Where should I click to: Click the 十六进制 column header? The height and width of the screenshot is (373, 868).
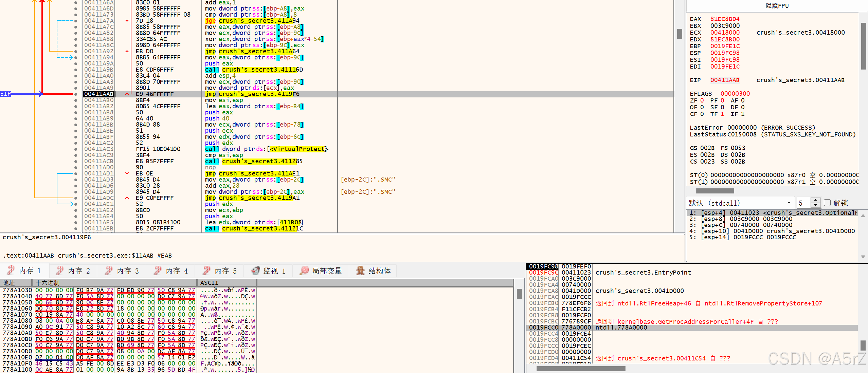tap(114, 283)
